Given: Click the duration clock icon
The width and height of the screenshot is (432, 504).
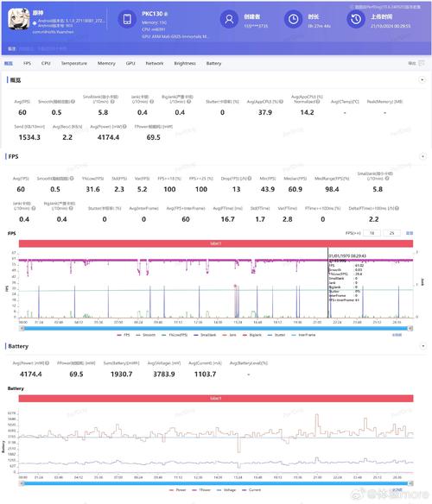Looking at the screenshot, I should click(293, 19).
